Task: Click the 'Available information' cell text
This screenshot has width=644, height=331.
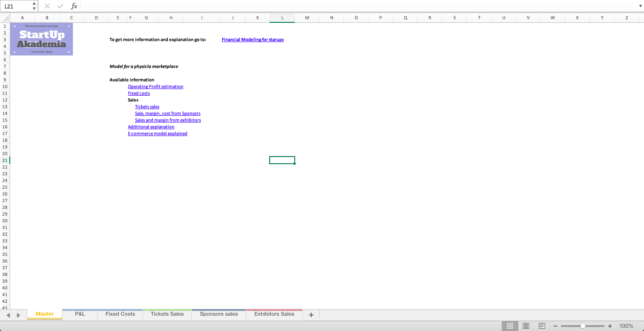Action: coord(132,80)
